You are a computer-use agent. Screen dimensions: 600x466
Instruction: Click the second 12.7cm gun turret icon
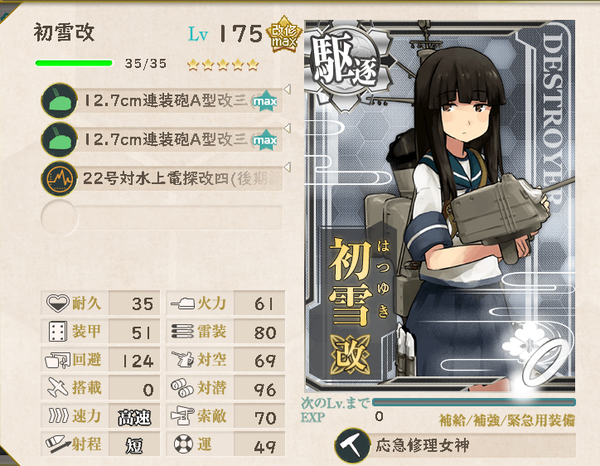(x=59, y=140)
